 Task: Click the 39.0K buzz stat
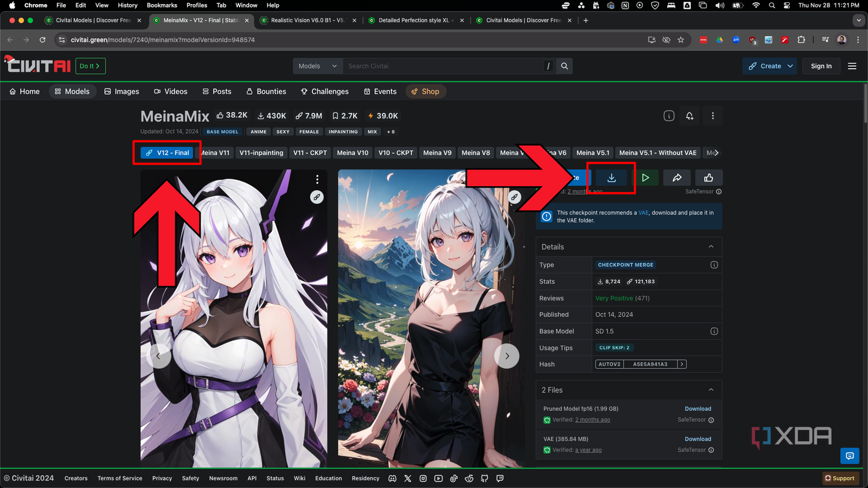pyautogui.click(x=382, y=116)
